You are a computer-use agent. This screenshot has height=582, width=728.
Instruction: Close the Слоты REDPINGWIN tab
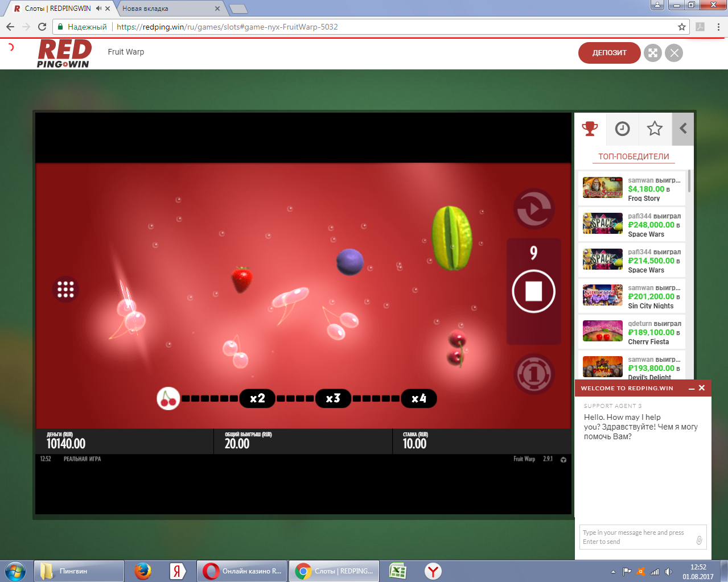click(108, 9)
